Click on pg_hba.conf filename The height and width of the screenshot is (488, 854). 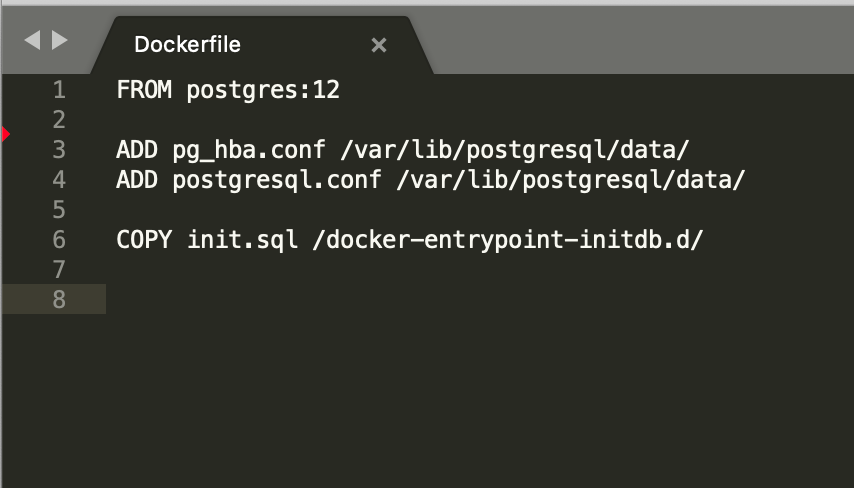(249, 151)
